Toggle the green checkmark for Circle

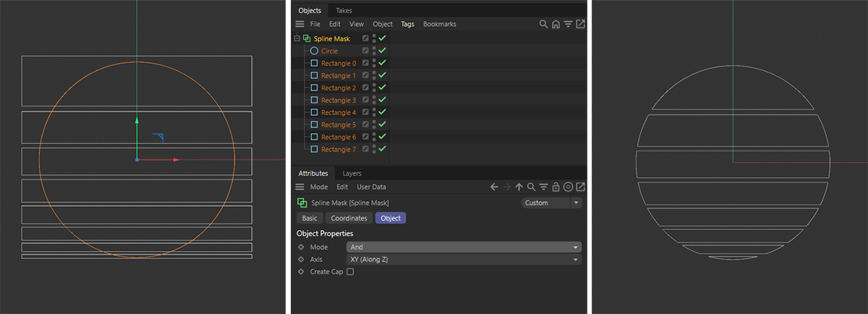[382, 51]
